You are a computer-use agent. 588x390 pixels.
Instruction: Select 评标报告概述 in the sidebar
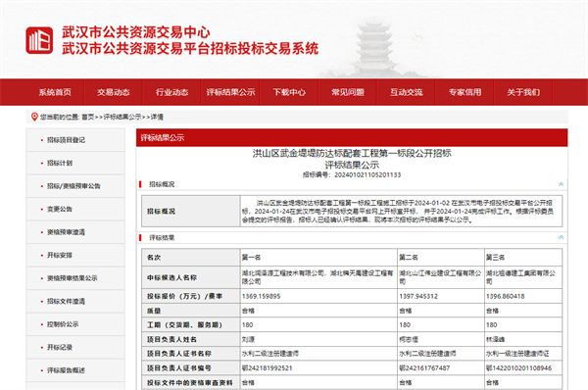[x=66, y=370]
